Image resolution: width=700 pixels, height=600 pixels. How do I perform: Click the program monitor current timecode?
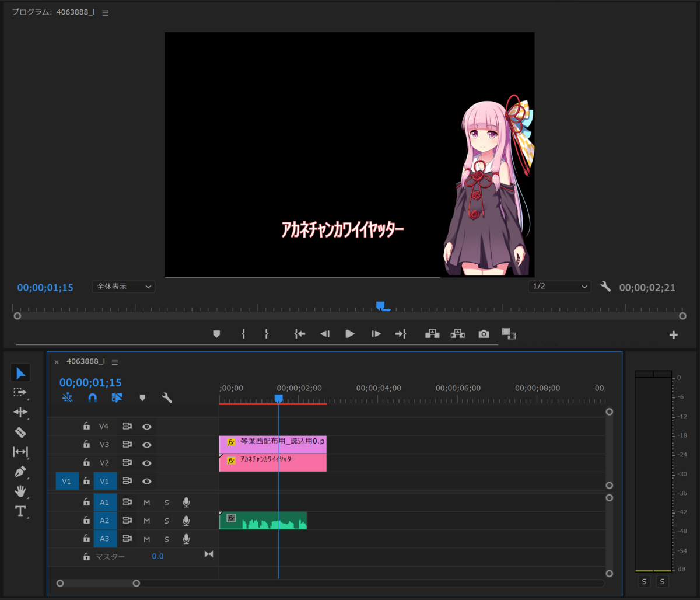(45, 288)
